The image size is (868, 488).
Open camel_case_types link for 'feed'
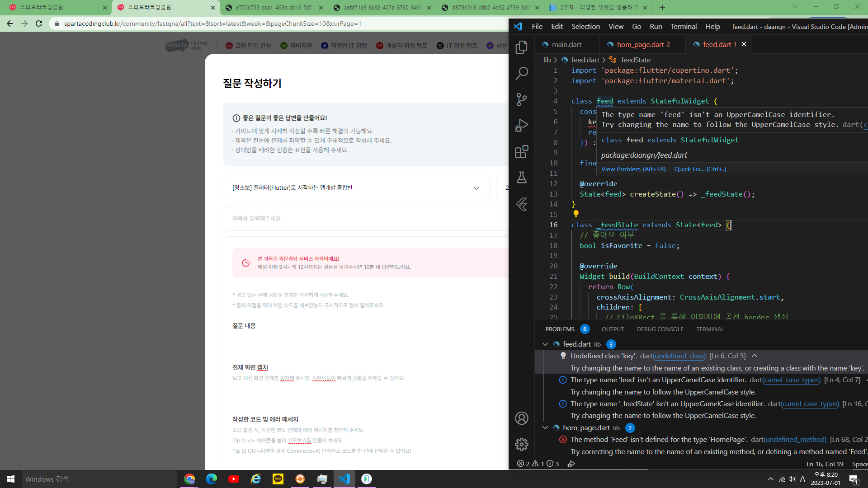(x=791, y=380)
